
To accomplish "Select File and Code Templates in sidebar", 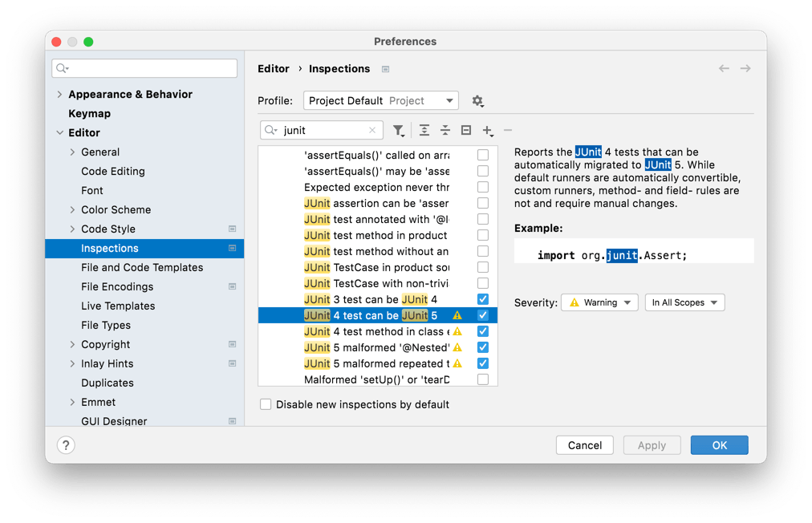I will coord(142,268).
